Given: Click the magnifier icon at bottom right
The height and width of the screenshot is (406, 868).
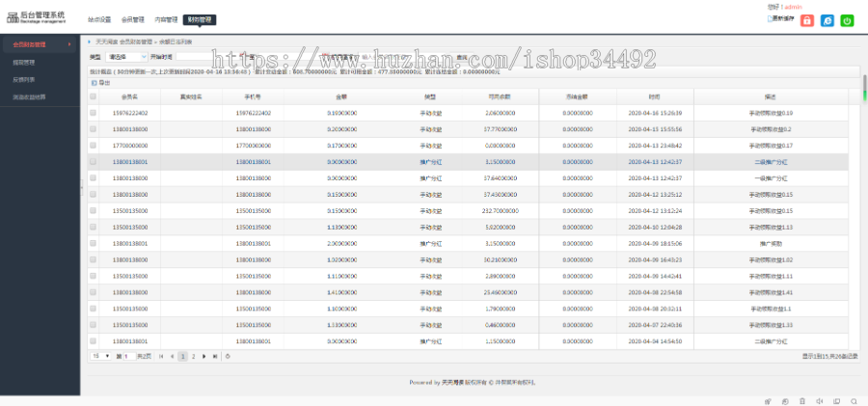Looking at the screenshot, I should (x=854, y=401).
